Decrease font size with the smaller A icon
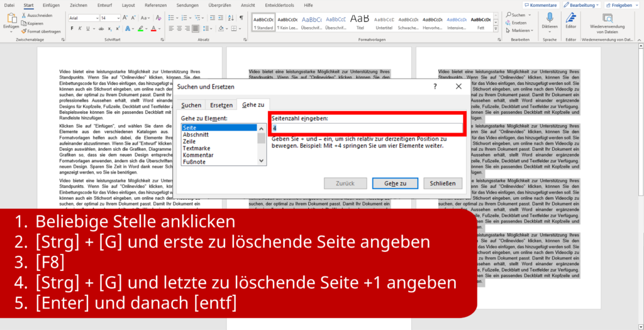 tap(133, 18)
